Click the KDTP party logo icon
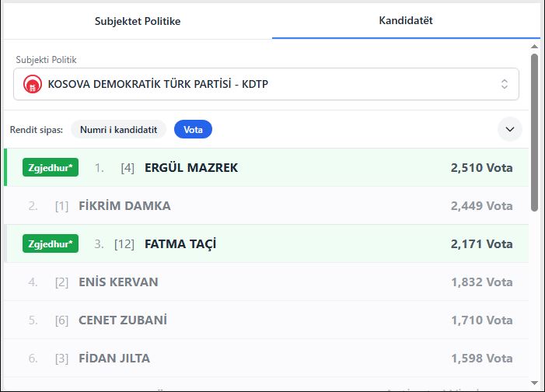 click(32, 84)
